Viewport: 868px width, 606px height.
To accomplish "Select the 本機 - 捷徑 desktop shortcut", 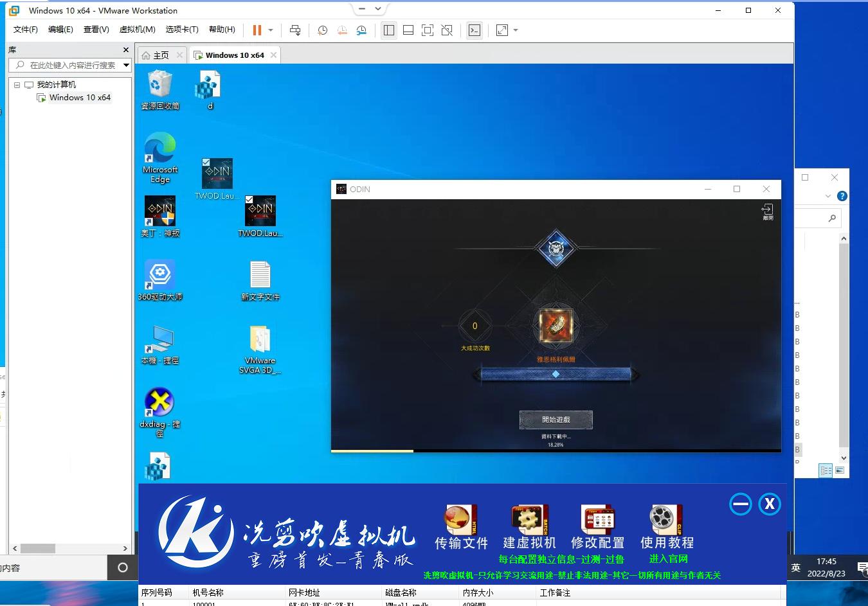I will (160, 344).
